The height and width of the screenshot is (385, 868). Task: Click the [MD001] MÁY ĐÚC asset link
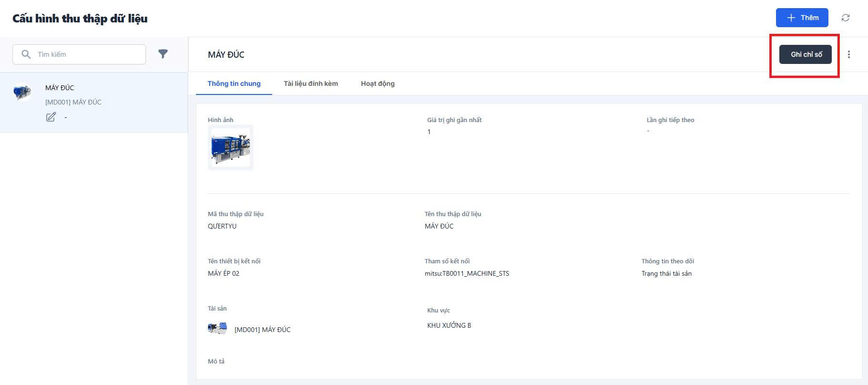(262, 330)
